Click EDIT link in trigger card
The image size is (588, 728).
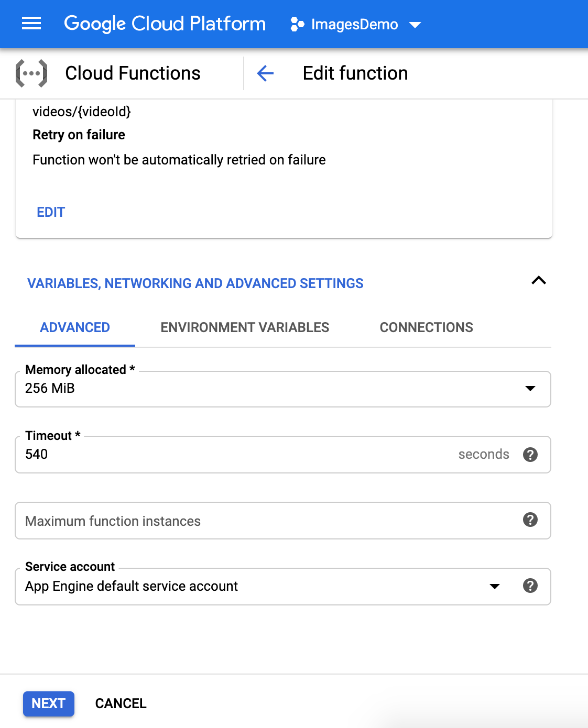[x=51, y=212]
